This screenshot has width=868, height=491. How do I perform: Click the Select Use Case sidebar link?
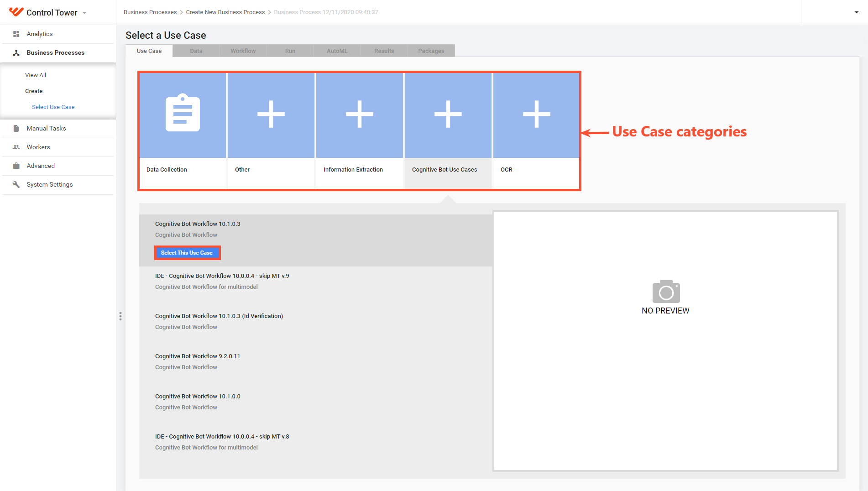point(53,107)
